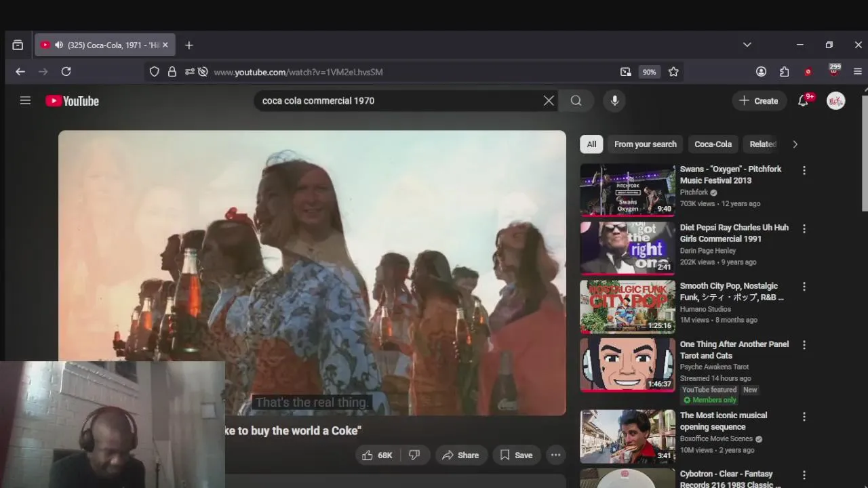Open the Pitchfork channel link
868x488 pixels.
[x=694, y=192]
